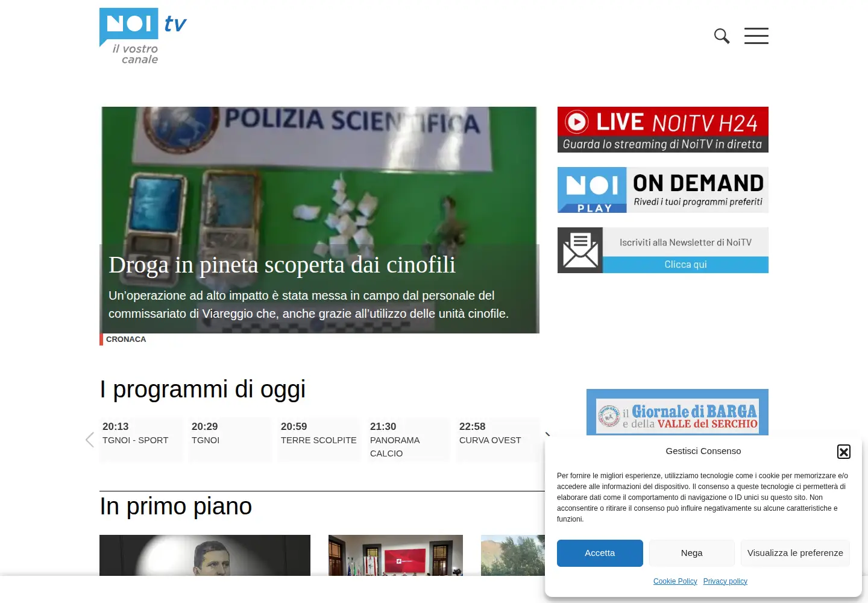Open the conference room thumbnail with red screen
Screen dimensions: 868x603
click(395, 555)
